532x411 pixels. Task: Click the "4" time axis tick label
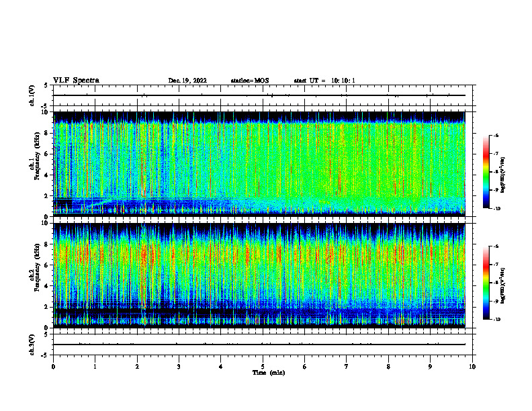click(221, 367)
